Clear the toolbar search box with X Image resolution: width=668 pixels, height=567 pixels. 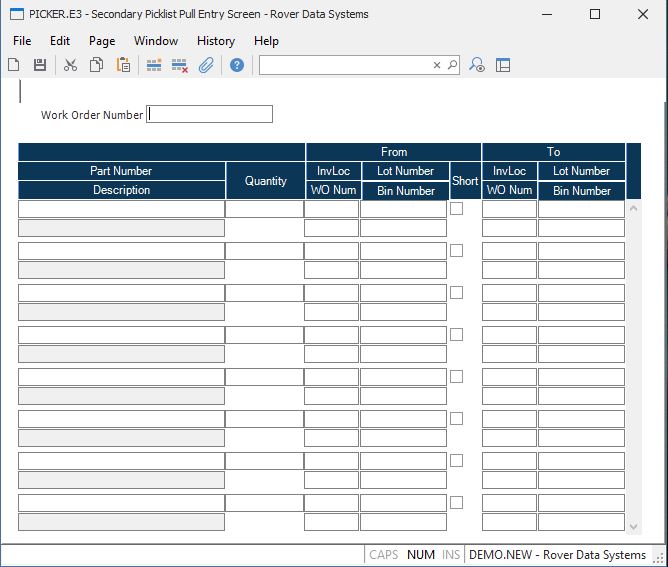pyautogui.click(x=437, y=65)
